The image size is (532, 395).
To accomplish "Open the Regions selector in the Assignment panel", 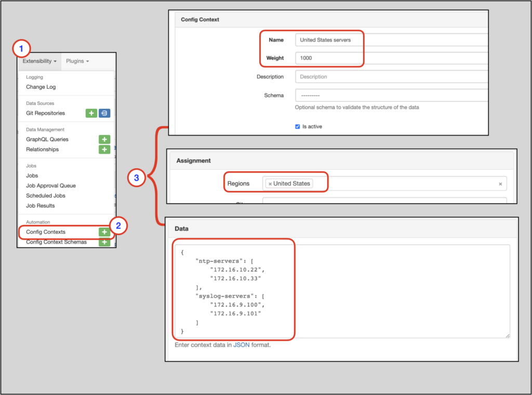I will [390, 183].
